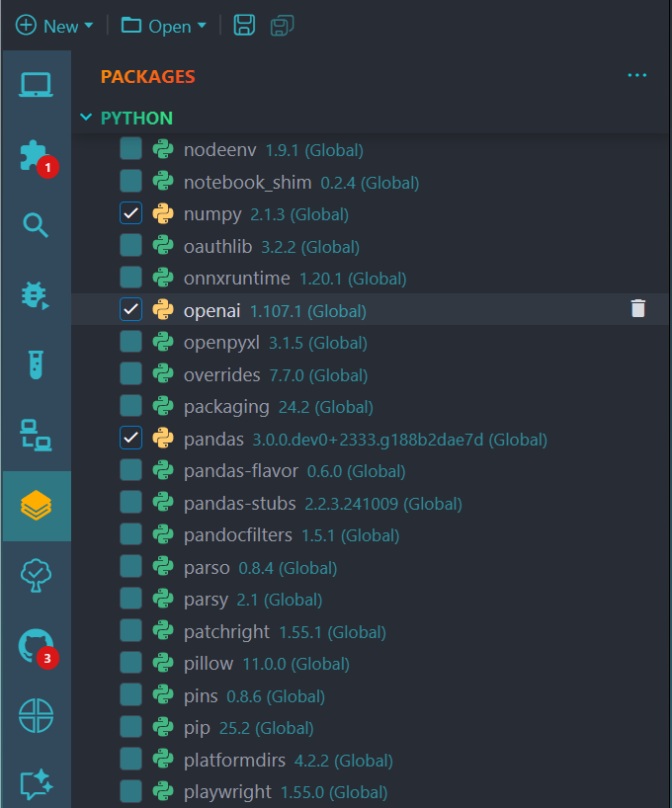Check the oauthlib package checkbox
672x808 pixels.
131,245
